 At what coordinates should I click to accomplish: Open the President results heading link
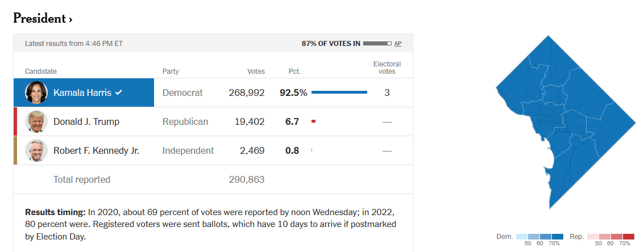click(x=43, y=19)
